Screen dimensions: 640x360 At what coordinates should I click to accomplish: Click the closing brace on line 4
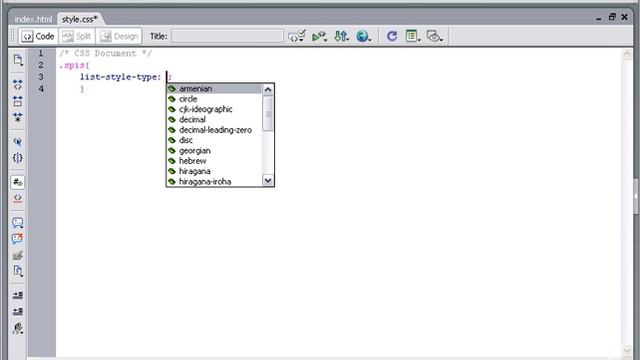82,89
